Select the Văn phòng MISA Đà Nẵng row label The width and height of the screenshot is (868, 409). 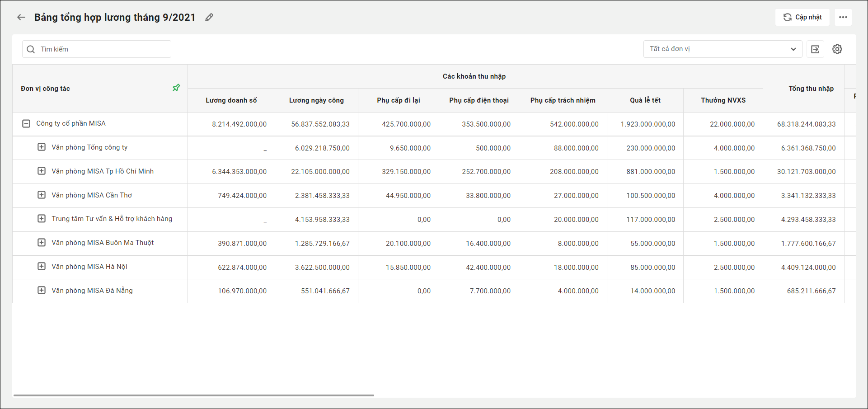(92, 291)
